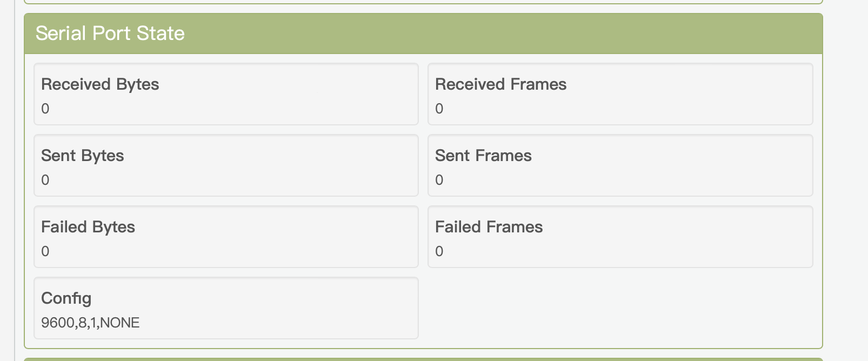868x361 pixels.
Task: Select the Failed Frames label
Action: pyautogui.click(x=489, y=227)
